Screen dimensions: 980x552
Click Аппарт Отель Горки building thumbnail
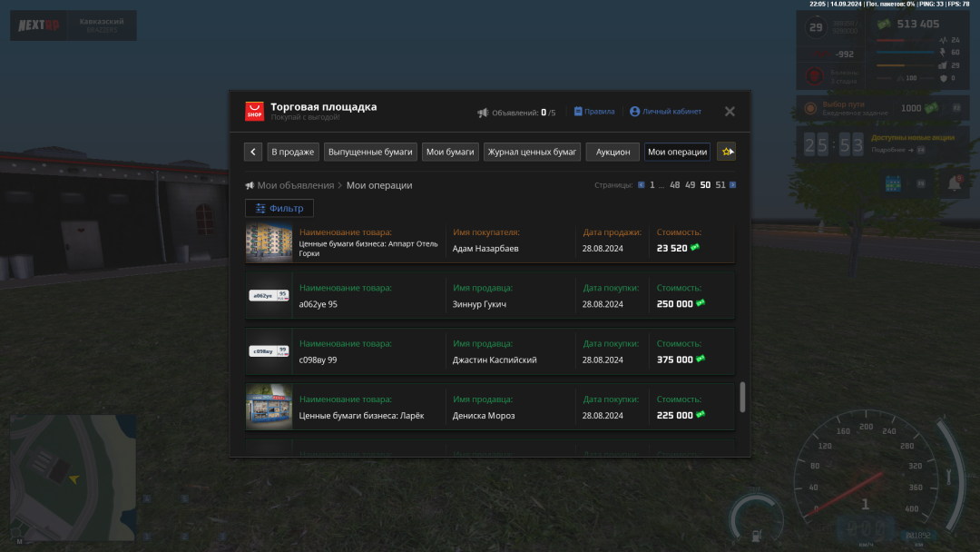point(269,241)
